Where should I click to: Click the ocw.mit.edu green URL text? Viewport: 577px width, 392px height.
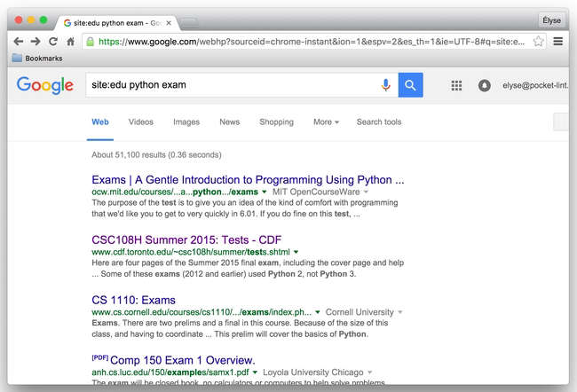(175, 192)
